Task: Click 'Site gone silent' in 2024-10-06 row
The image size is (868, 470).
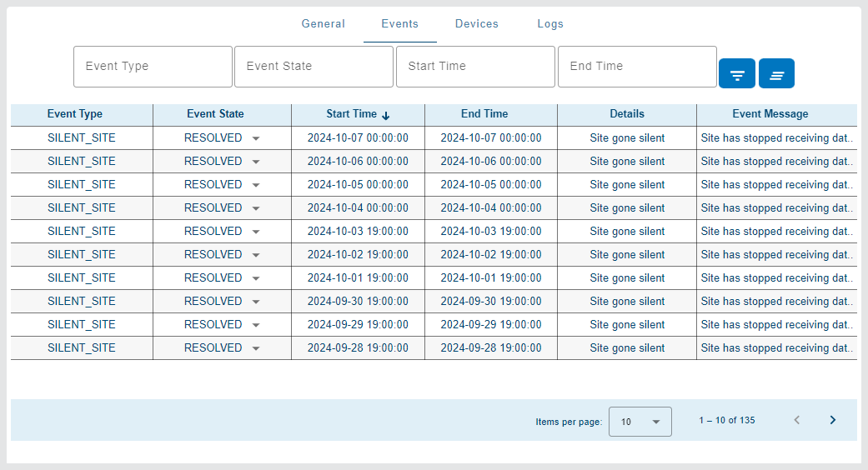Action: (627, 162)
